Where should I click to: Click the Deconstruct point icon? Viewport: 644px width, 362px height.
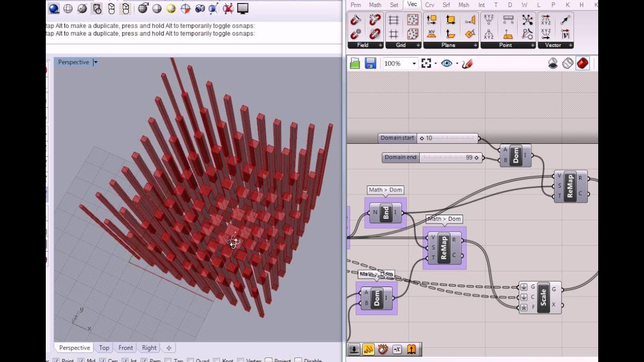click(489, 34)
